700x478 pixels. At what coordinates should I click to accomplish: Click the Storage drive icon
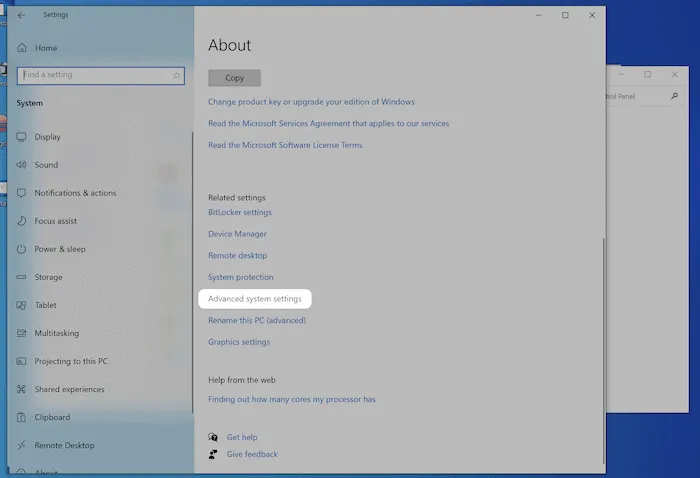(x=21, y=277)
